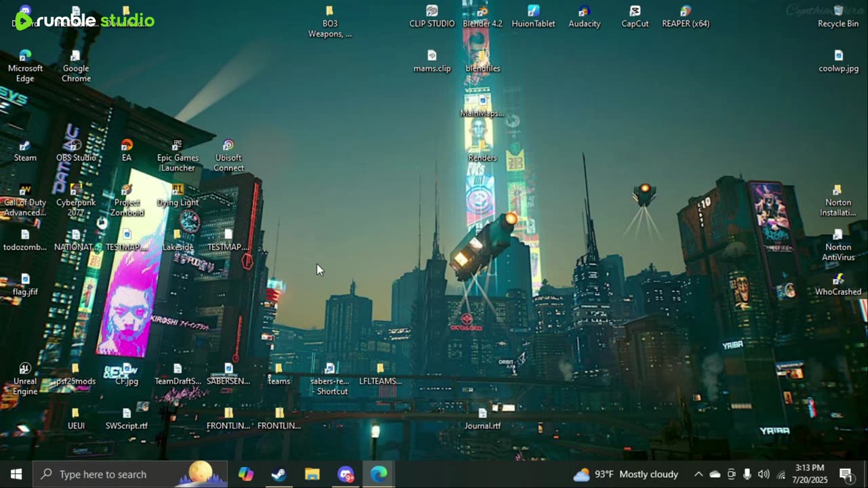Select the TeamDraftS document icon

coord(178,374)
